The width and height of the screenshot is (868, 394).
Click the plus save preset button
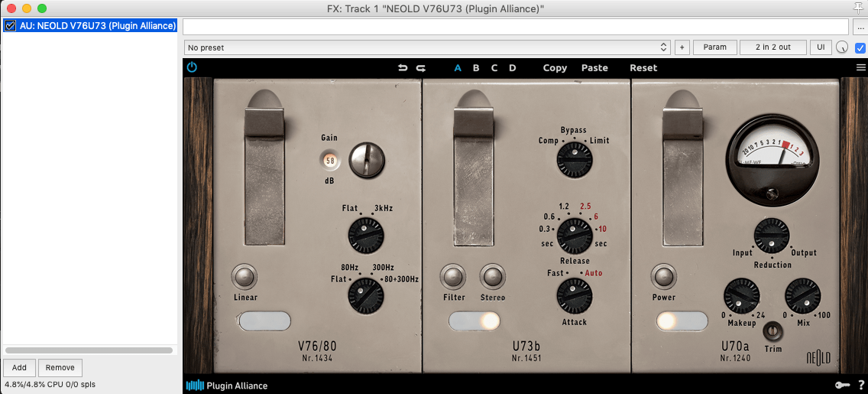point(682,47)
